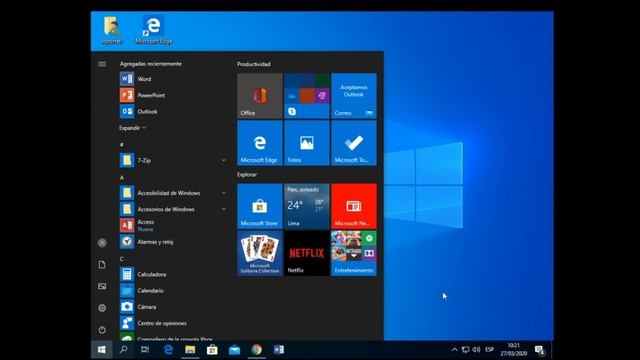Open Microsoft Solitaire Collection tile
Image resolution: width=640 pixels, height=360 pixels.
coord(260,253)
